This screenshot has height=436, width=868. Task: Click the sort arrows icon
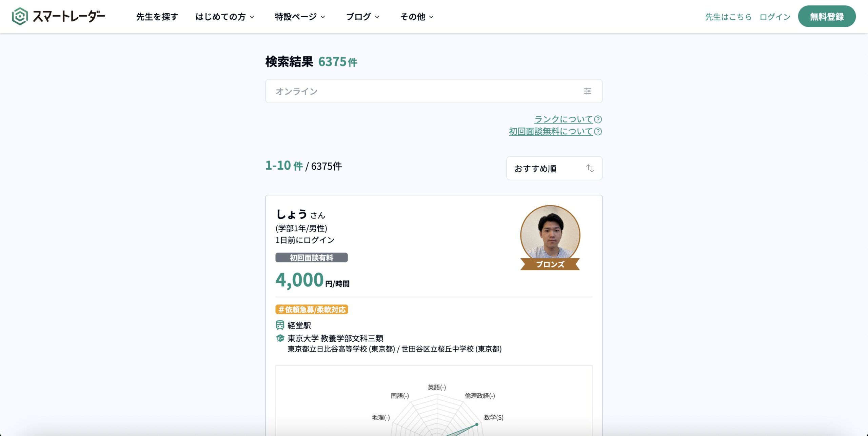(x=590, y=168)
